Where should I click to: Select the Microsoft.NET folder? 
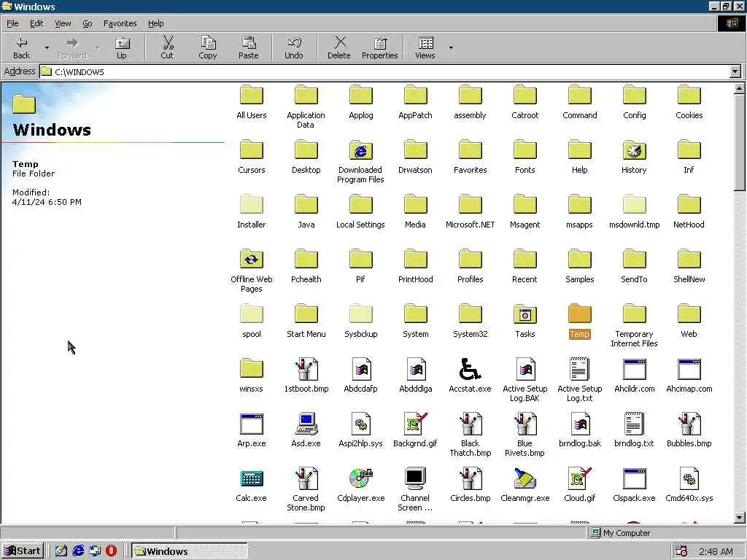point(471,212)
